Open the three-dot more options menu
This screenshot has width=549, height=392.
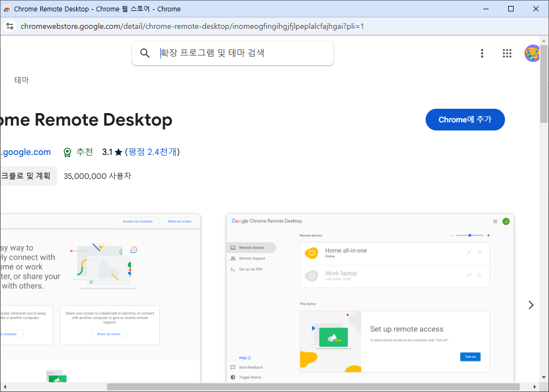coord(482,53)
